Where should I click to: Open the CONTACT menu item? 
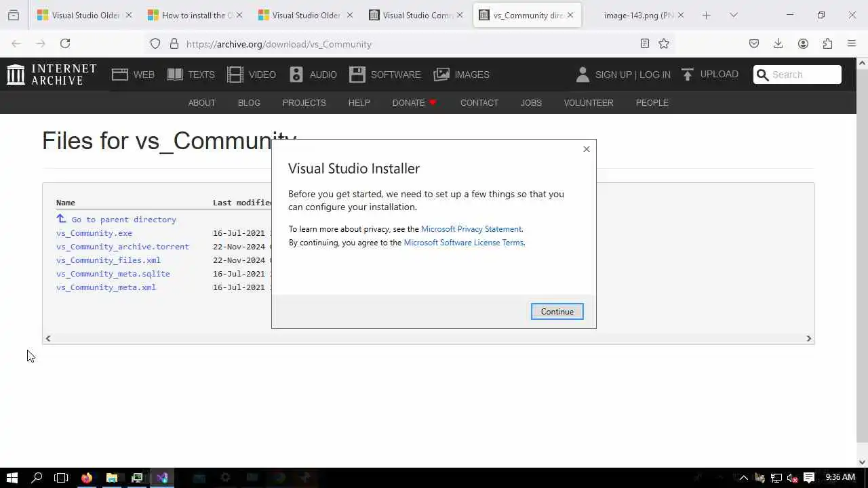479,103
